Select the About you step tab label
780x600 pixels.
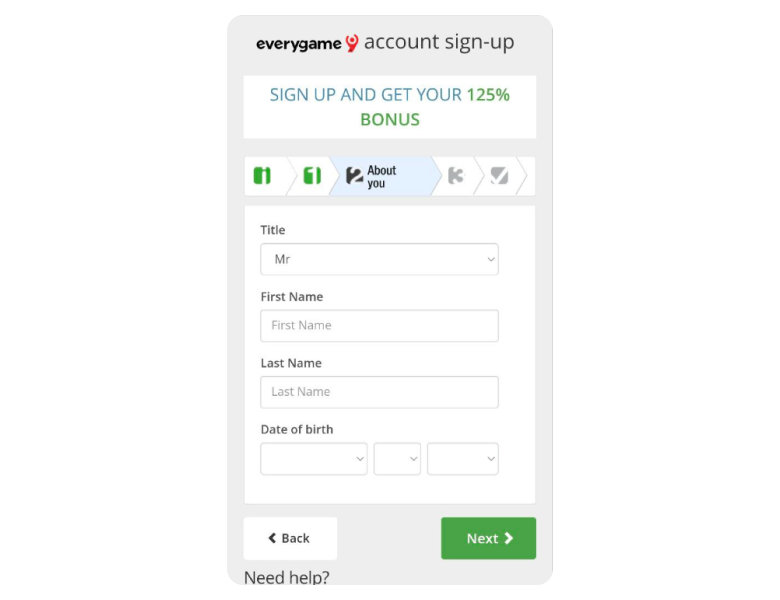[382, 177]
